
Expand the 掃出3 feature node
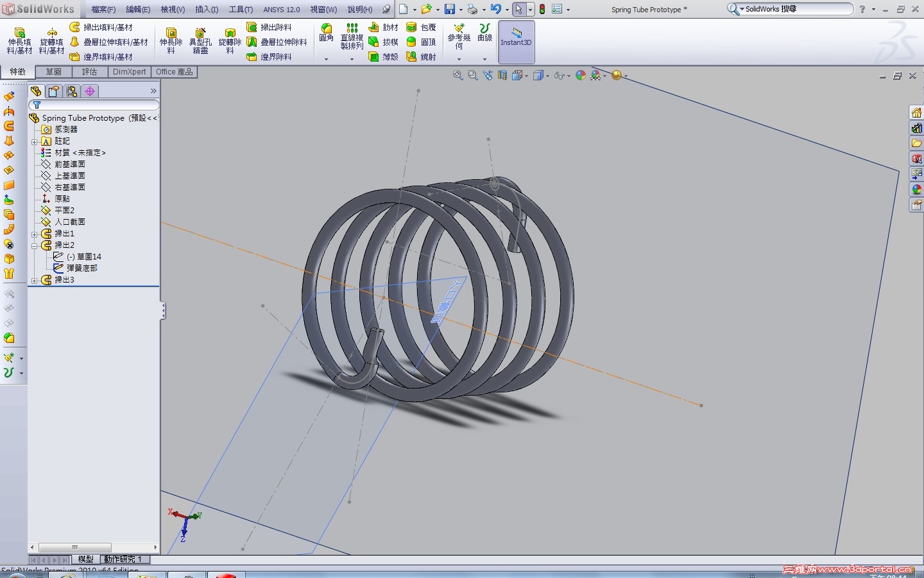click(35, 280)
